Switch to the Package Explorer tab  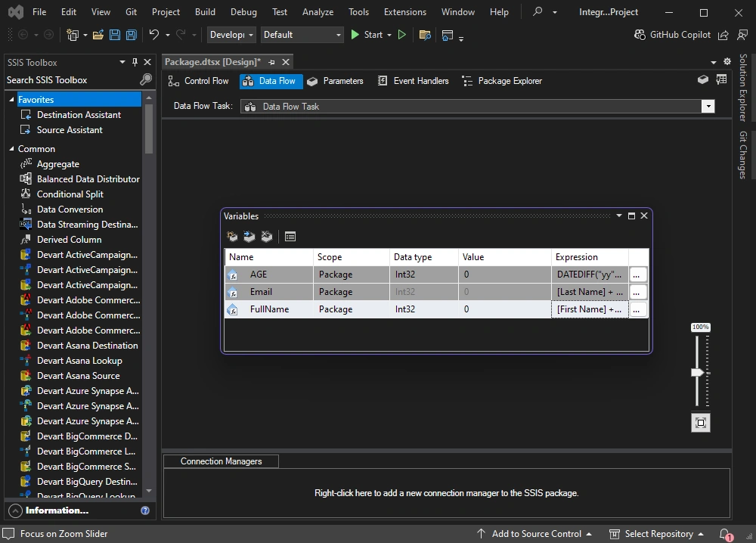pyautogui.click(x=503, y=81)
